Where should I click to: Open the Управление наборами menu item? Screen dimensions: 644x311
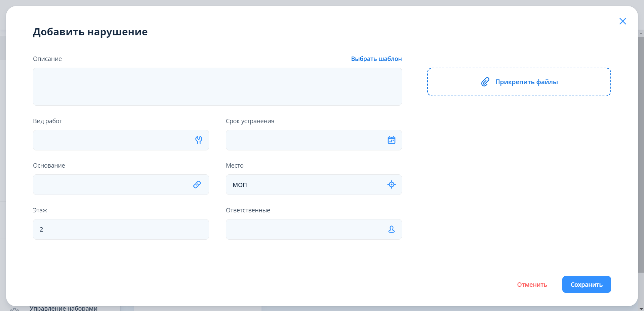click(64, 308)
